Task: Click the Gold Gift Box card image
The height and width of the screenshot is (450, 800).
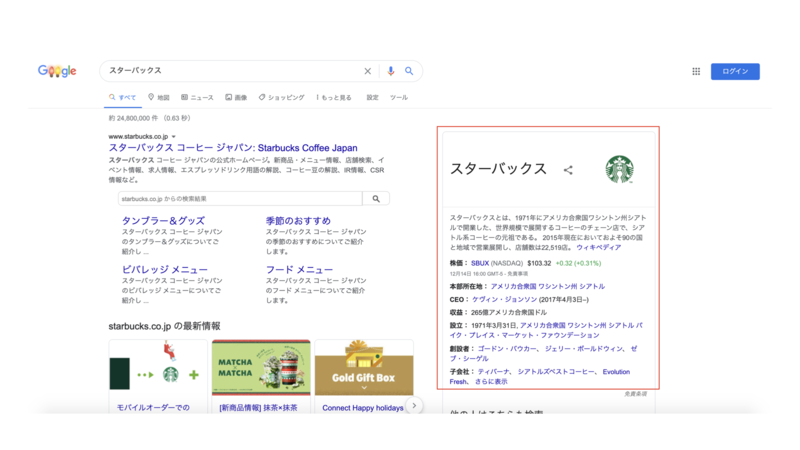Action: (364, 367)
